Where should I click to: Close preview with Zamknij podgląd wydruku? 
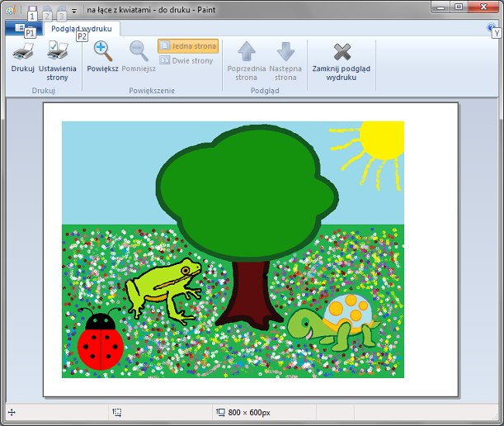click(x=341, y=61)
